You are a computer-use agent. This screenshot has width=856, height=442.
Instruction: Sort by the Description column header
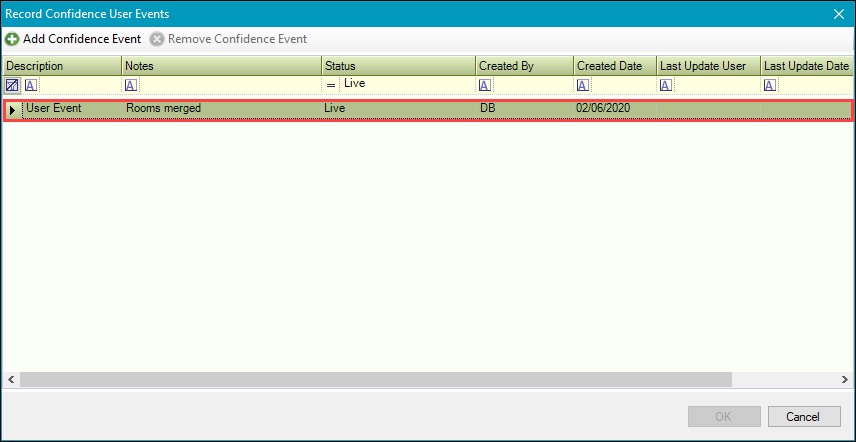tap(62, 66)
